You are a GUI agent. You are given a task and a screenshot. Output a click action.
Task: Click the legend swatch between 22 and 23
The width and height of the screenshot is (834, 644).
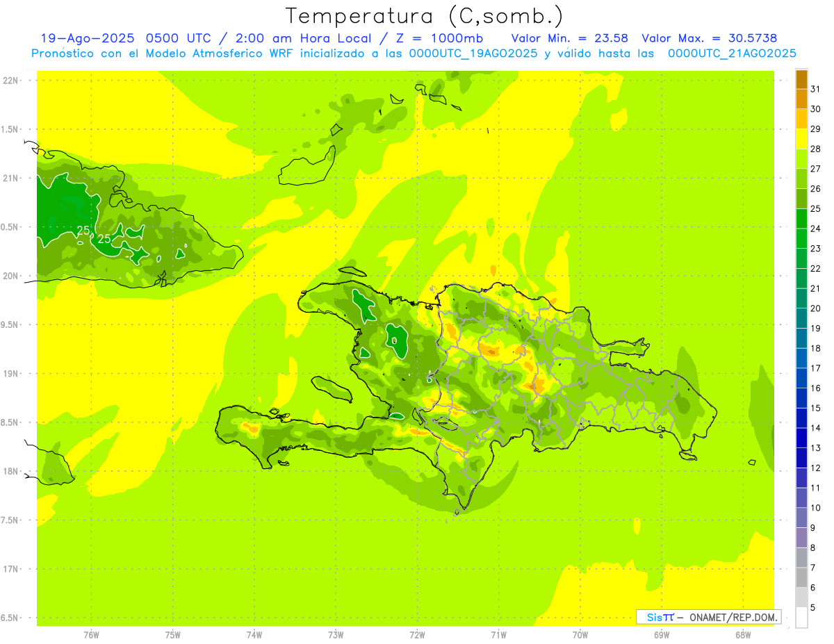click(x=801, y=258)
